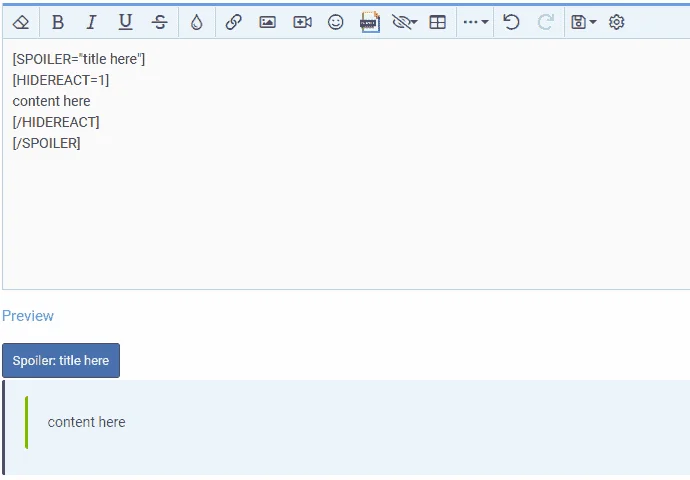Click the [/SPOILER] closing tag line
The height and width of the screenshot is (480, 690).
coord(47,143)
